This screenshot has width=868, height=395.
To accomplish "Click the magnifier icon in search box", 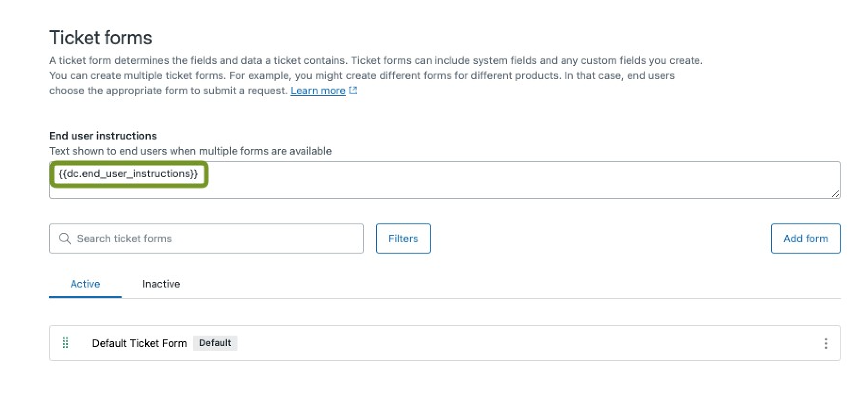I will [x=65, y=239].
